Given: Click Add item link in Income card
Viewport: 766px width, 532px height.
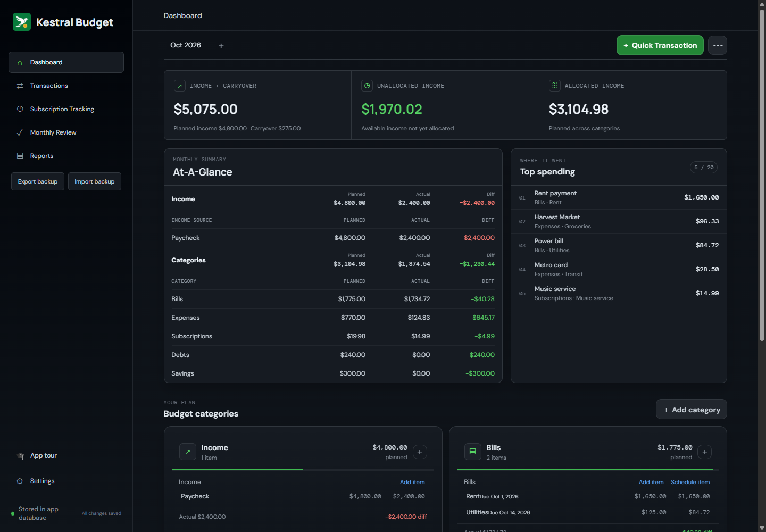Looking at the screenshot, I should pyautogui.click(x=412, y=483).
